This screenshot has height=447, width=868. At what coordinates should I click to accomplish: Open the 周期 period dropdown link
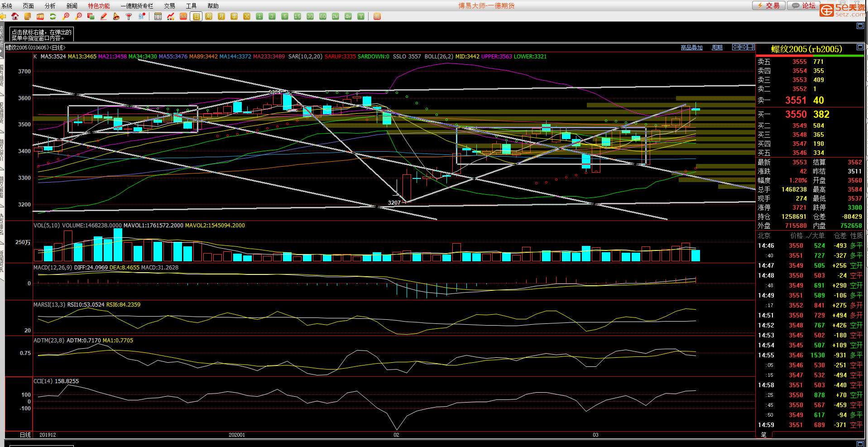(717, 48)
